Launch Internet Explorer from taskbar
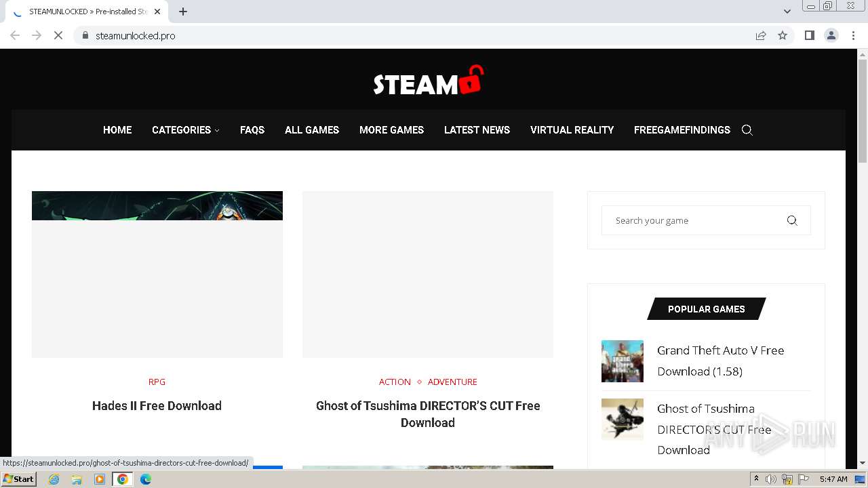The width and height of the screenshot is (868, 488). [54, 479]
